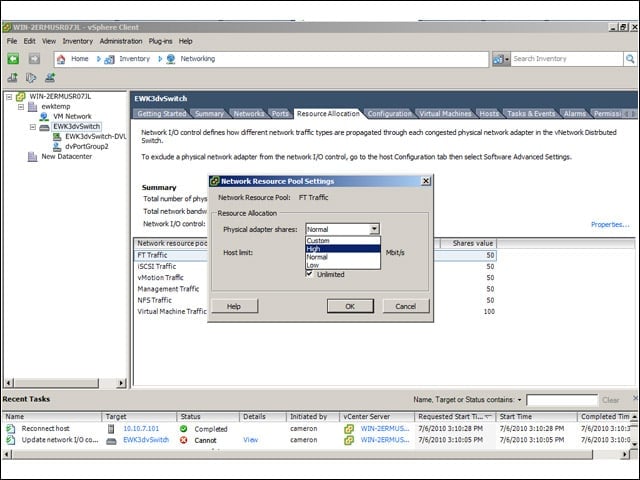
Task: Toggle the Unlimited host limit checkbox
Action: (309, 274)
